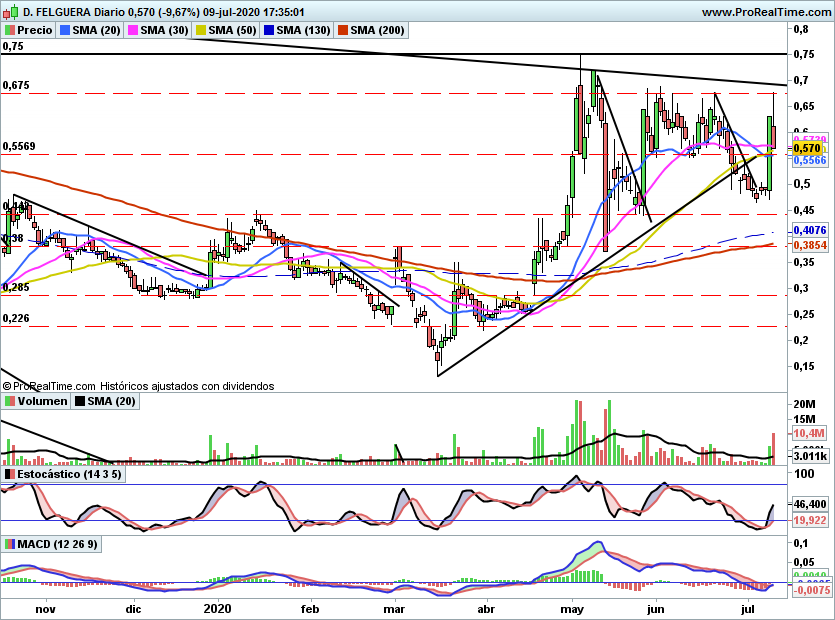Image resolution: width=835 pixels, height=620 pixels.
Task: Click the 0,4076 SMA value tag
Action: coord(809,230)
